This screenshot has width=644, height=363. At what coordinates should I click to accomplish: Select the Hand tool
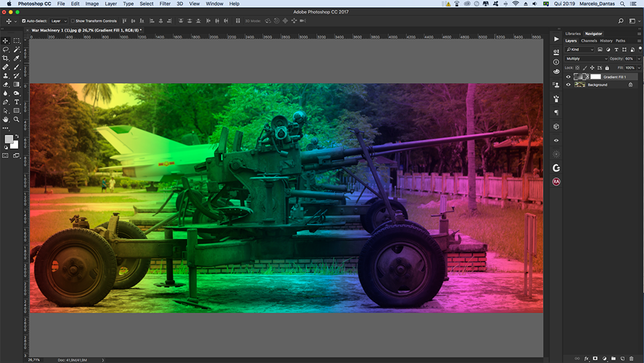[6, 119]
